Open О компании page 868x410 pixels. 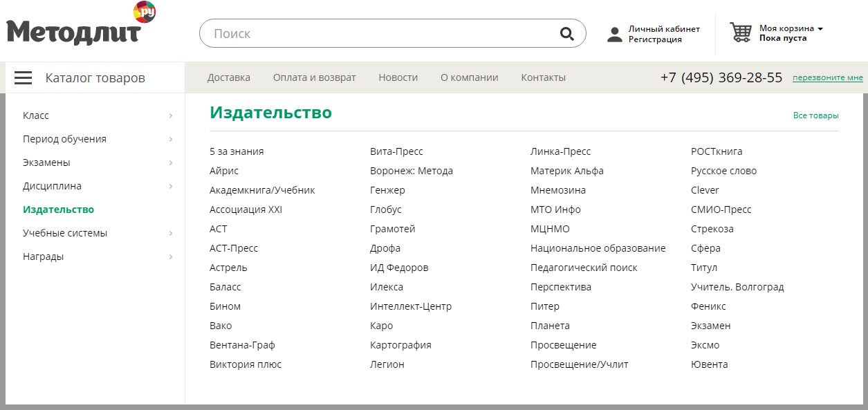(x=470, y=77)
